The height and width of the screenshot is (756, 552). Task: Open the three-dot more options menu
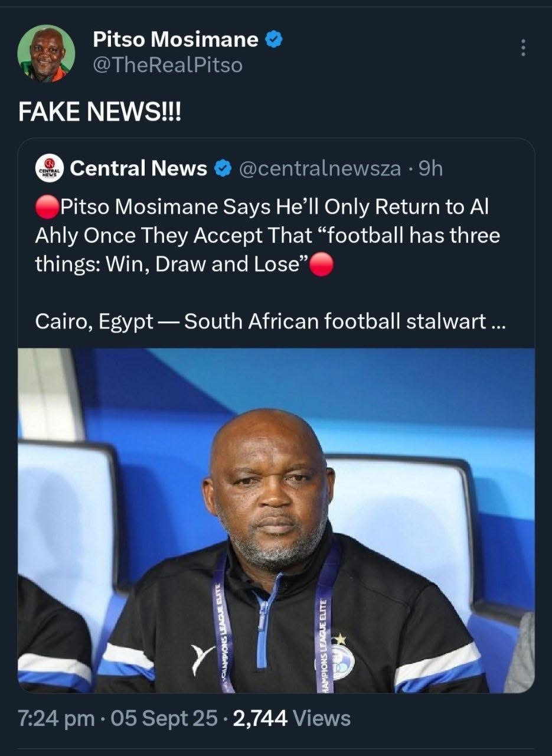pos(522,48)
